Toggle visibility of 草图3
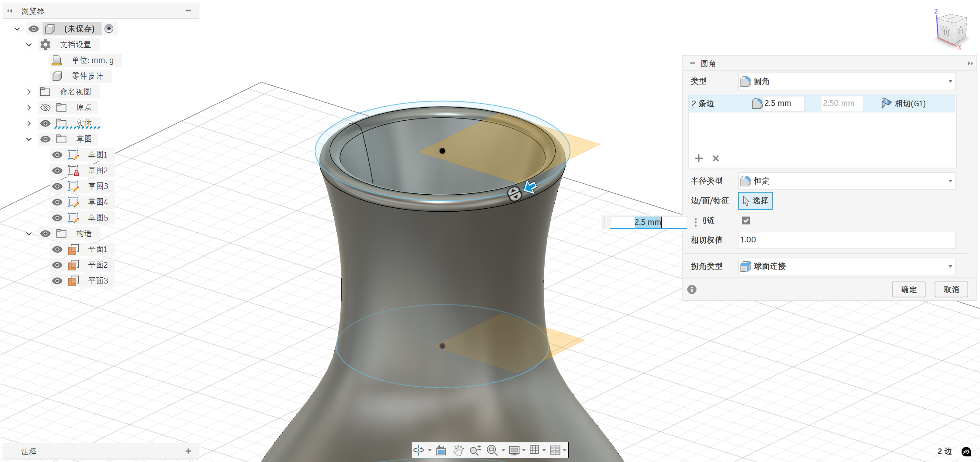Viewport: 980px width, 462px height. click(57, 186)
